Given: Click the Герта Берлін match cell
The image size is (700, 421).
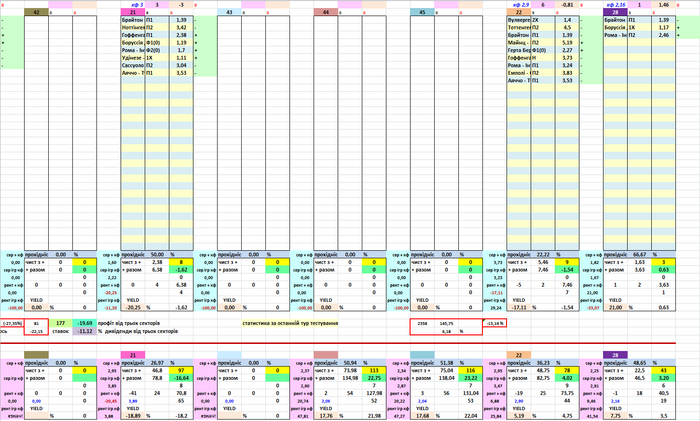Looking at the screenshot, I should (518, 50).
